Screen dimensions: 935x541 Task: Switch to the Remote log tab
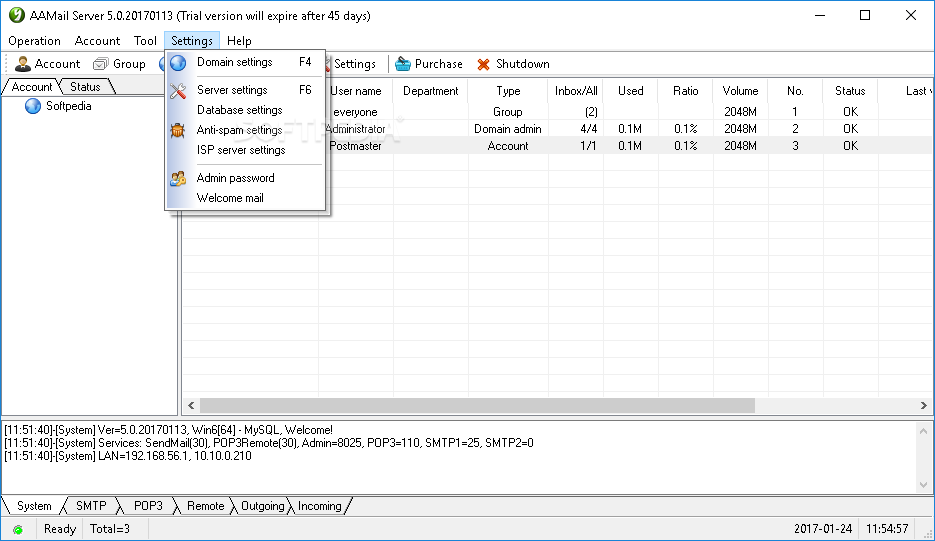[x=205, y=506]
